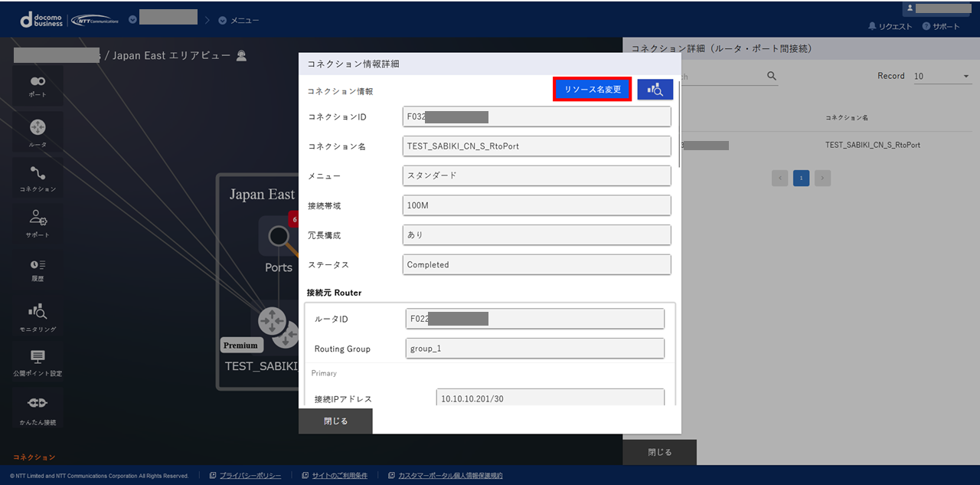Go to pagination page 1
This screenshot has height=485, width=980.
801,178
